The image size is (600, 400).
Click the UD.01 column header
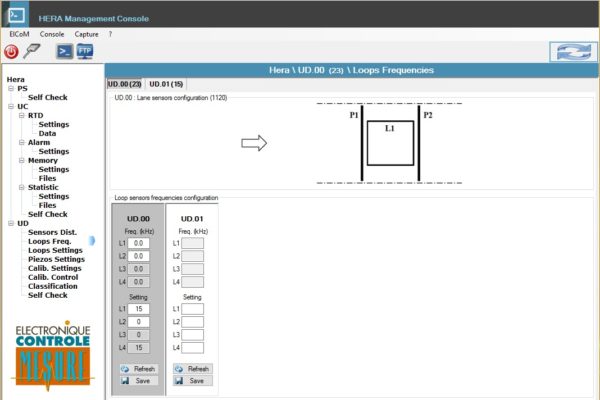pos(192,219)
